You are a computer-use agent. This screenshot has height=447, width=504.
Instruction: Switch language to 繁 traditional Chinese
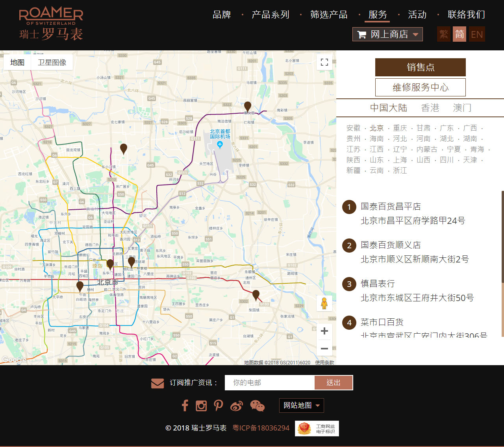(x=443, y=34)
